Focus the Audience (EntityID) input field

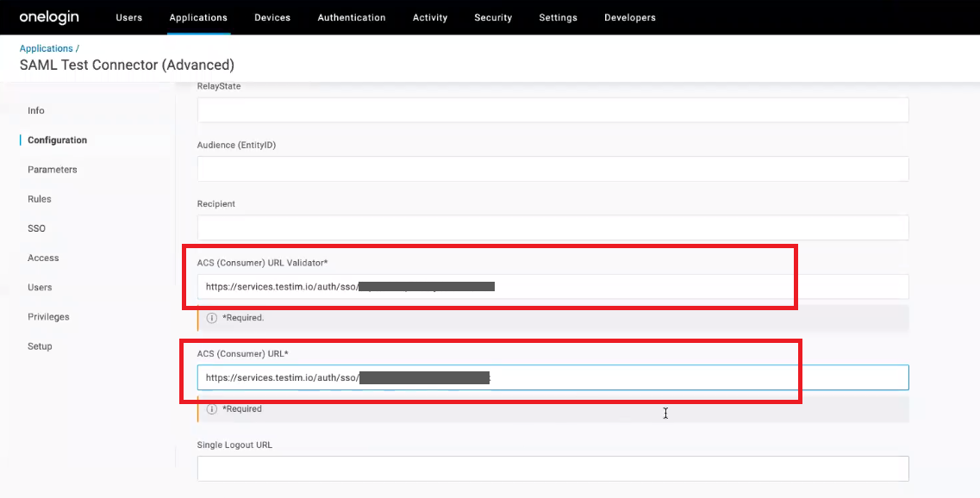(x=552, y=169)
